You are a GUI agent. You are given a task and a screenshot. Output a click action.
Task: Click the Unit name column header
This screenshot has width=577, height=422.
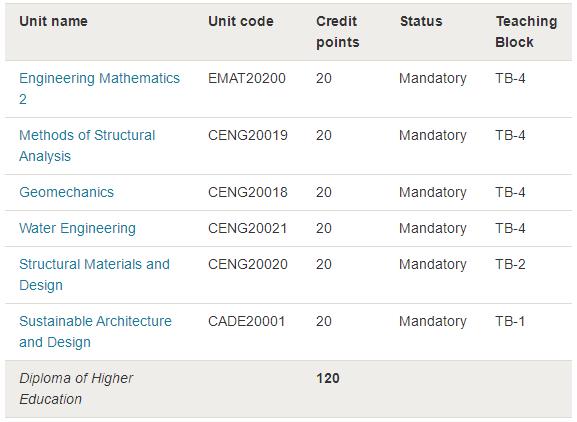53,21
